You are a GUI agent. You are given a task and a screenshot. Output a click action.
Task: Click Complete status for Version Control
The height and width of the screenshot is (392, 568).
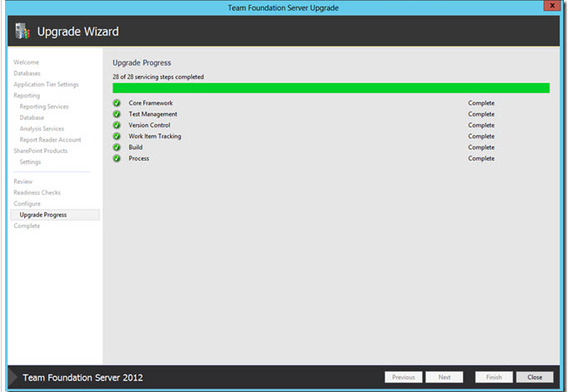pos(481,125)
